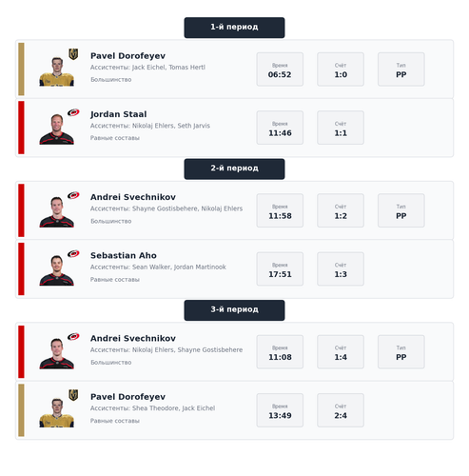Open the Jordan Staal name link
469x476 pixels.
click(119, 114)
